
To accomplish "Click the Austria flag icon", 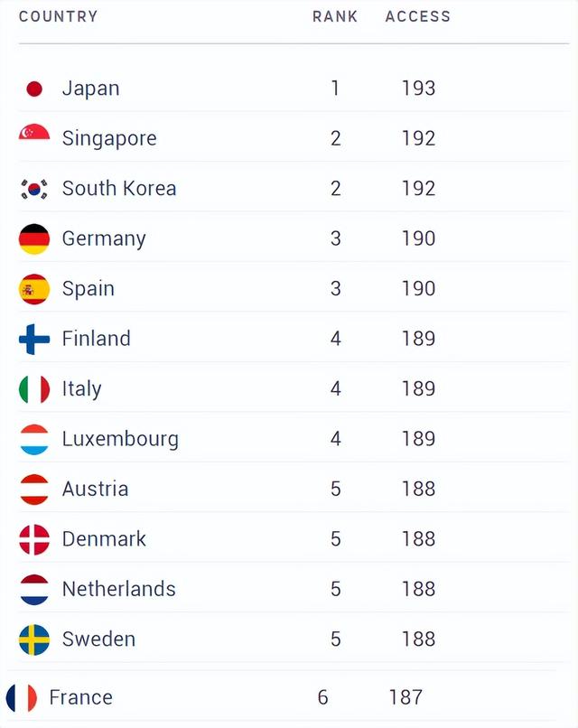I will [34, 490].
